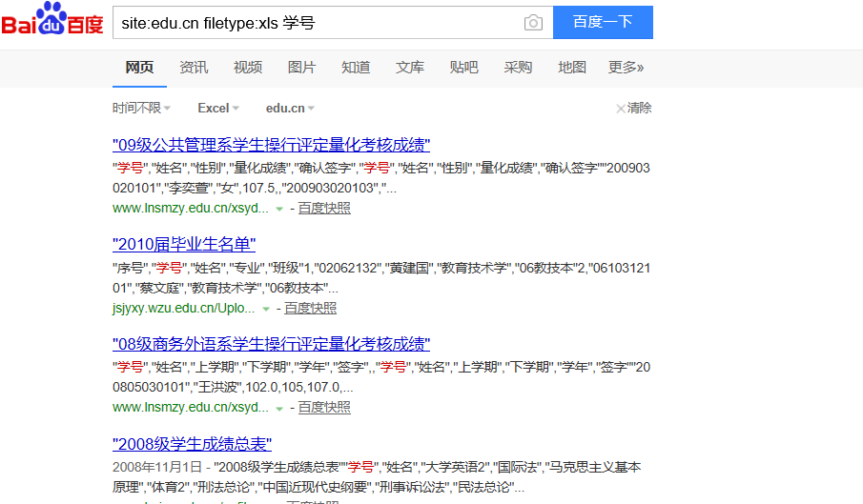Switch to the 资讯 tab
Screen dimensions: 863x504
point(194,68)
